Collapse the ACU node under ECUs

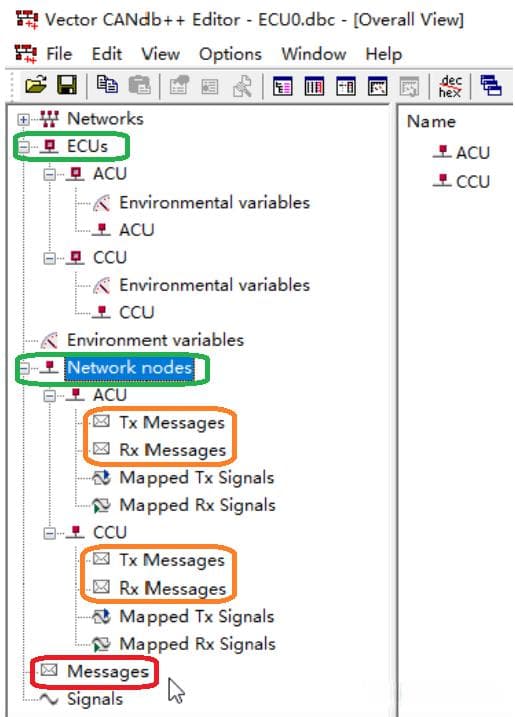[x=49, y=174]
